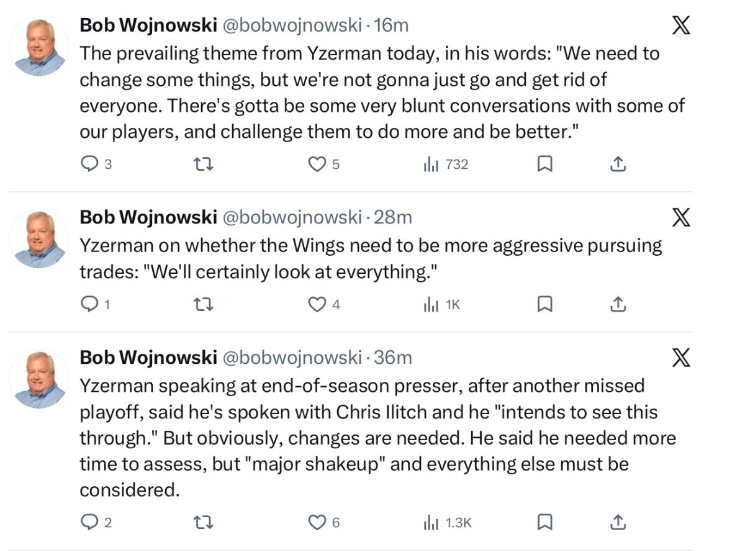Viewport: 745px width, 560px height.
Task: Like the tweet with 6 likes
Action: pyautogui.click(x=317, y=523)
